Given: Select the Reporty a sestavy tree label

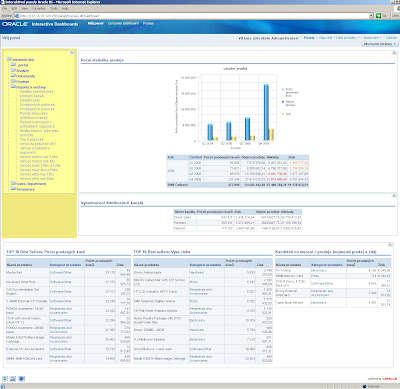Looking at the screenshot, I should tap(31, 87).
